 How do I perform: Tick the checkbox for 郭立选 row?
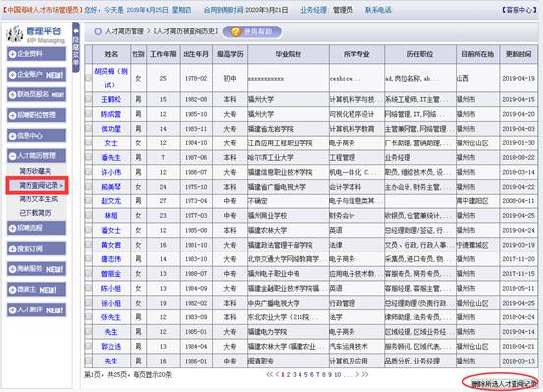pos(89,346)
